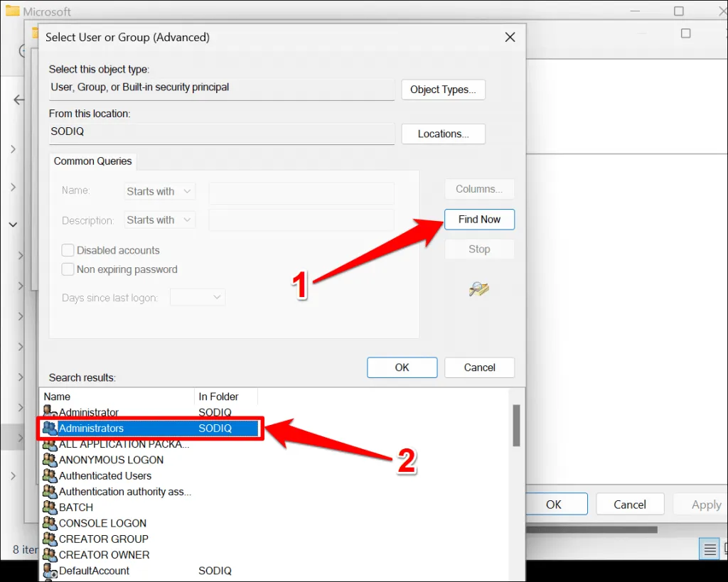Image resolution: width=728 pixels, height=582 pixels.
Task: Open the Name 'Starts with' dropdown
Action: (x=160, y=191)
